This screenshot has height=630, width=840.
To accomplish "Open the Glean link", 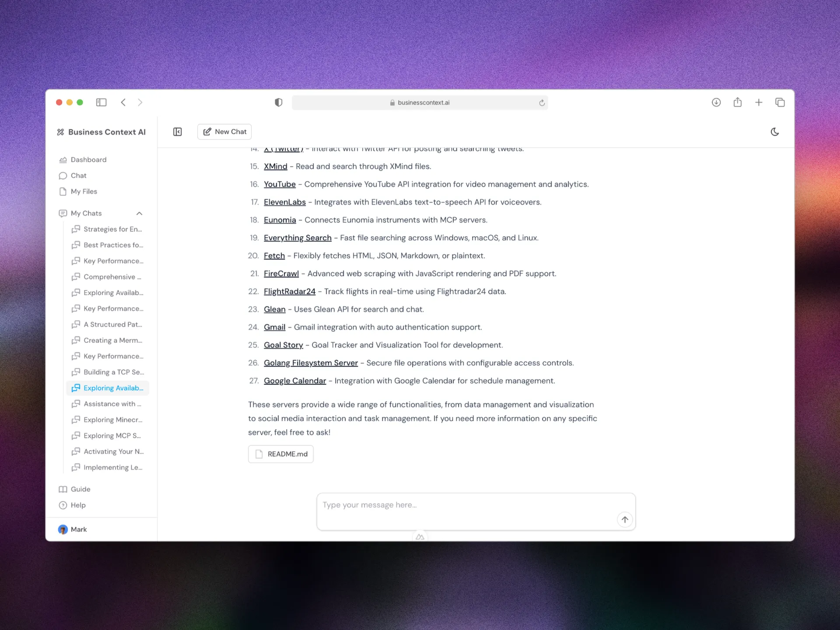I will pos(275,309).
